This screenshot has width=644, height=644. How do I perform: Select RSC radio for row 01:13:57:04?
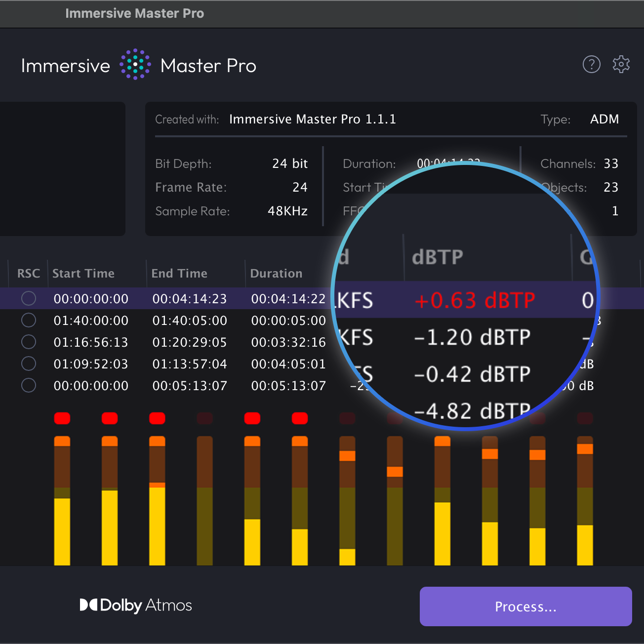[29, 363]
